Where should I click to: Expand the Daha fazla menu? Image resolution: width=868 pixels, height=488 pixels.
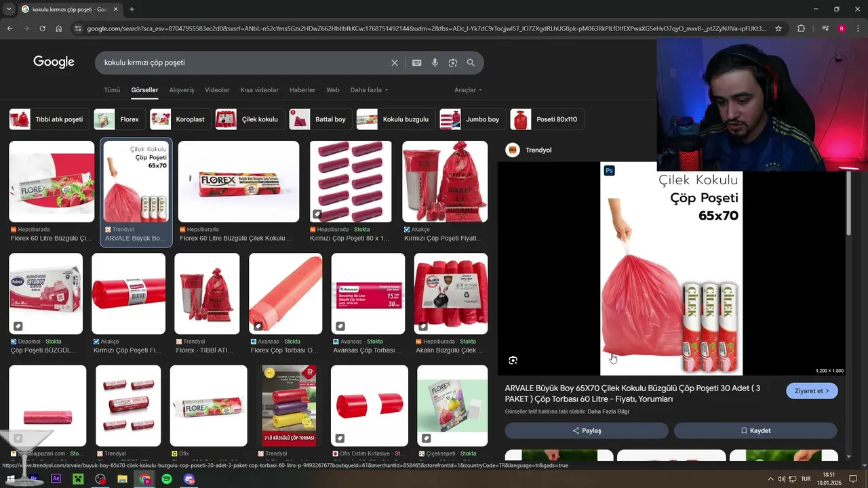[370, 90]
